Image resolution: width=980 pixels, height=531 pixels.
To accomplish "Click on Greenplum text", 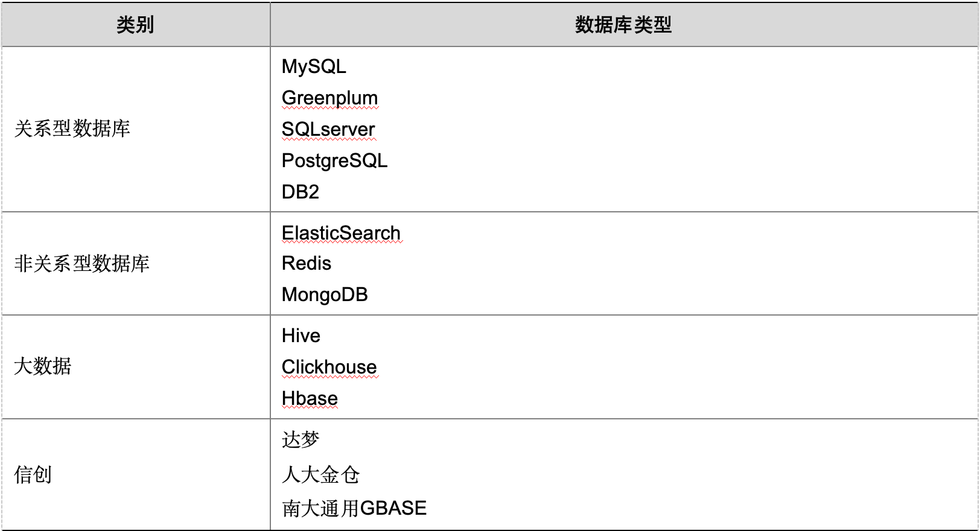I will tap(329, 98).
